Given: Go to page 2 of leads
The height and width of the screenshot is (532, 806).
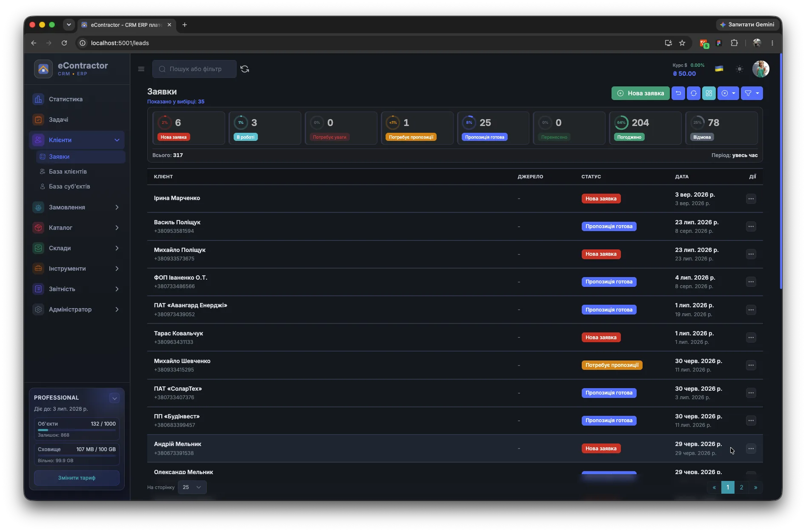Looking at the screenshot, I should coord(741,487).
